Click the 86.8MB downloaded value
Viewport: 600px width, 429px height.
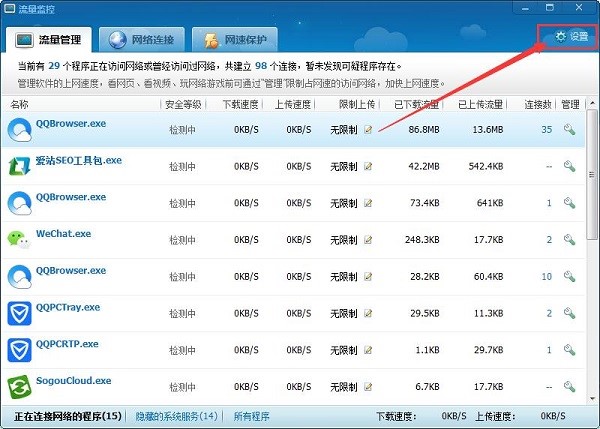point(424,130)
